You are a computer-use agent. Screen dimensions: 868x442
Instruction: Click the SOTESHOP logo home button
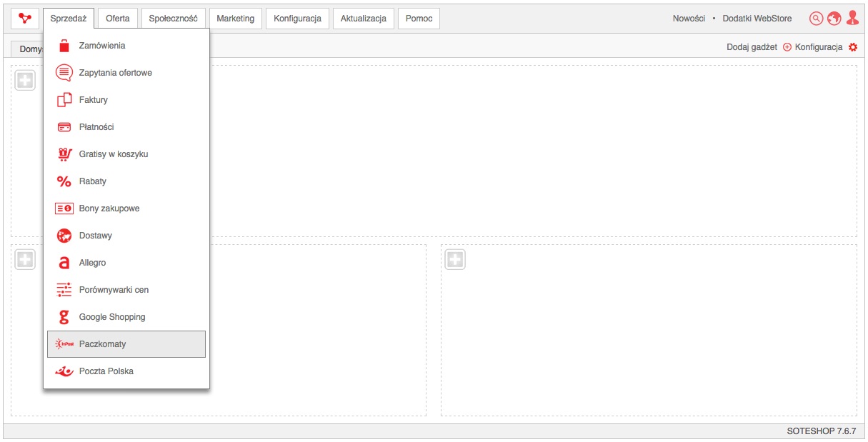[x=25, y=19]
